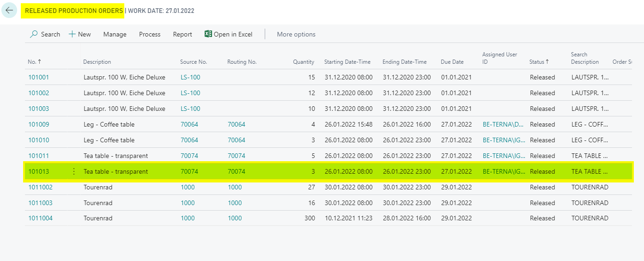Click TOURENRAD search description in row 1011004

pos(590,218)
